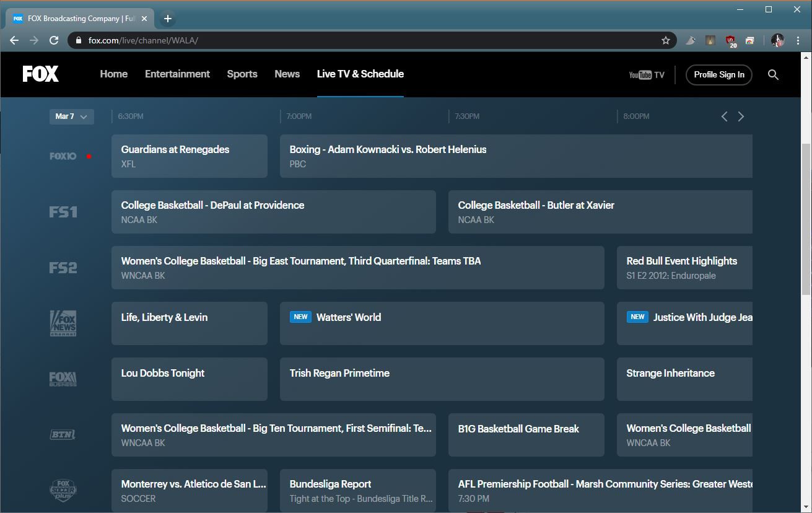
Task: Open Red Bull Event Highlights listing
Action: (x=684, y=268)
